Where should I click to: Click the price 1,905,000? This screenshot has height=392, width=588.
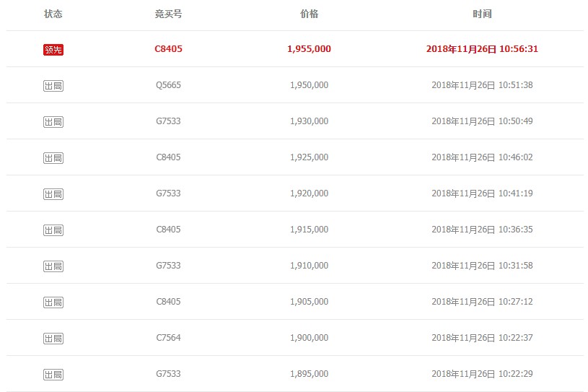pos(309,302)
